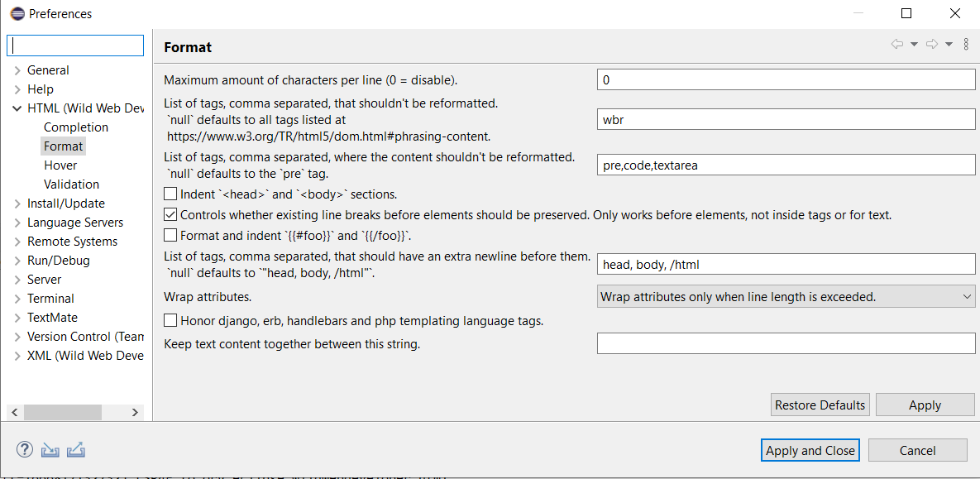Collapse the HTML (Wild Web Developer) tree section
The width and height of the screenshot is (980, 479).
17,108
